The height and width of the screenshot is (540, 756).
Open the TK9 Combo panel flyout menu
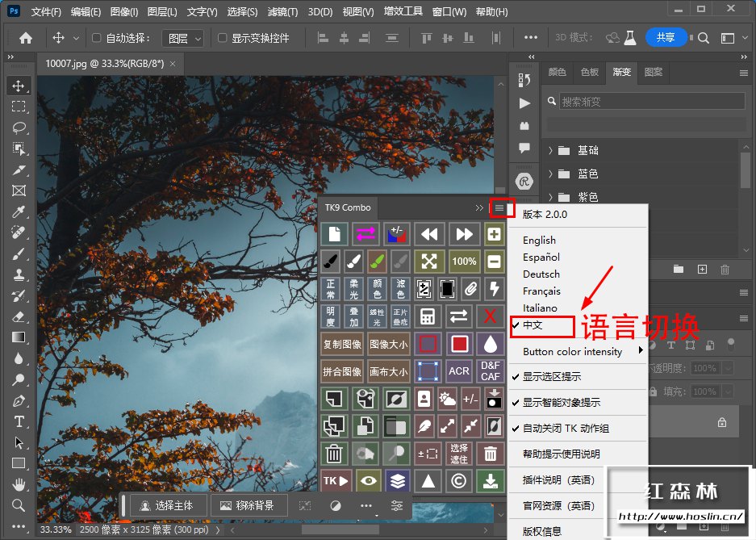click(x=499, y=207)
